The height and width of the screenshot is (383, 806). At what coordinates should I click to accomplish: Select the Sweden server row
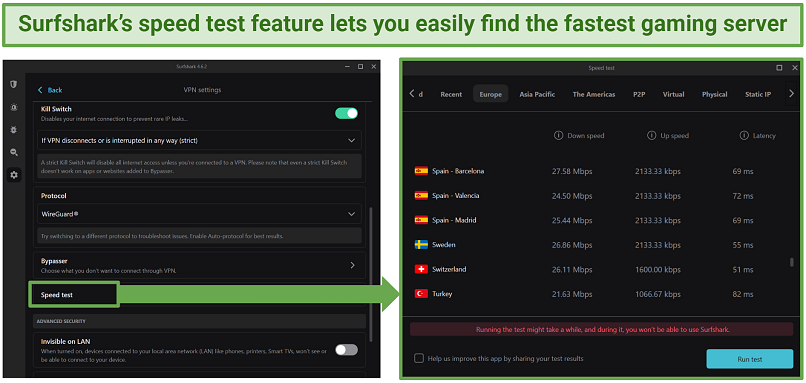[601, 245]
